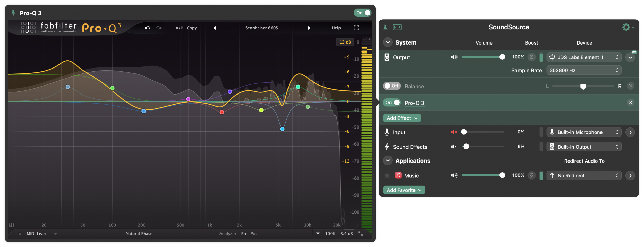Screen dimensions: 644x247
Task: Show piano keyboard display in Pro-Q 3
Action: (x=12, y=225)
